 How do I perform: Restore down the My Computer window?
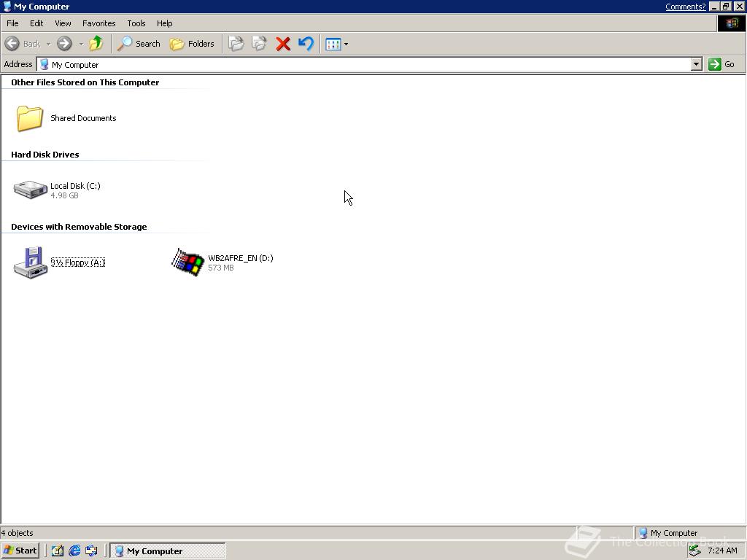pos(726,7)
